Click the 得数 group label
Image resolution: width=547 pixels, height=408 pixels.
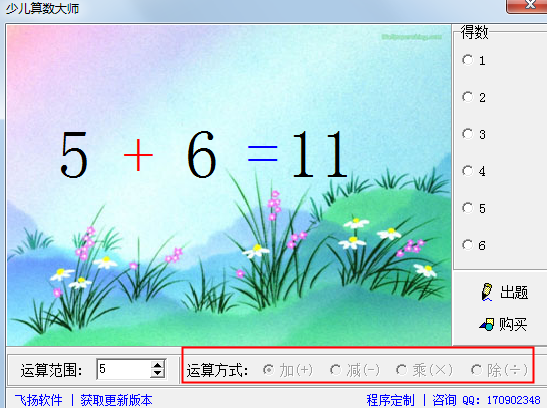[x=474, y=32]
